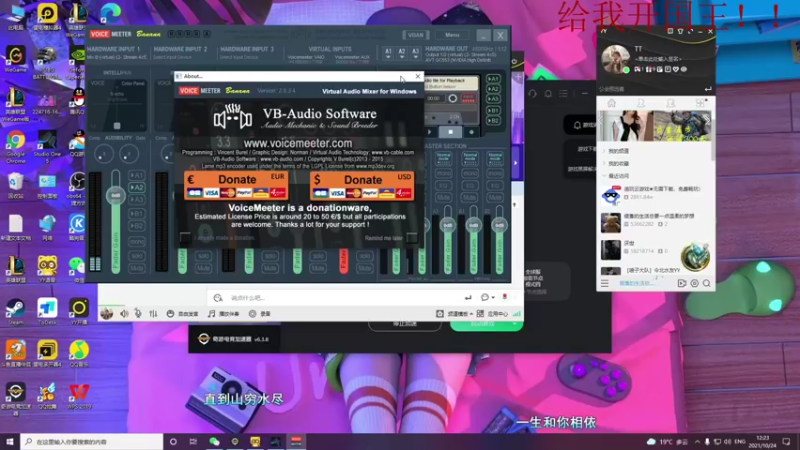800x450 pixels.
Task: Click the microphone icon in YY chat toolbar
Action: tap(138, 314)
